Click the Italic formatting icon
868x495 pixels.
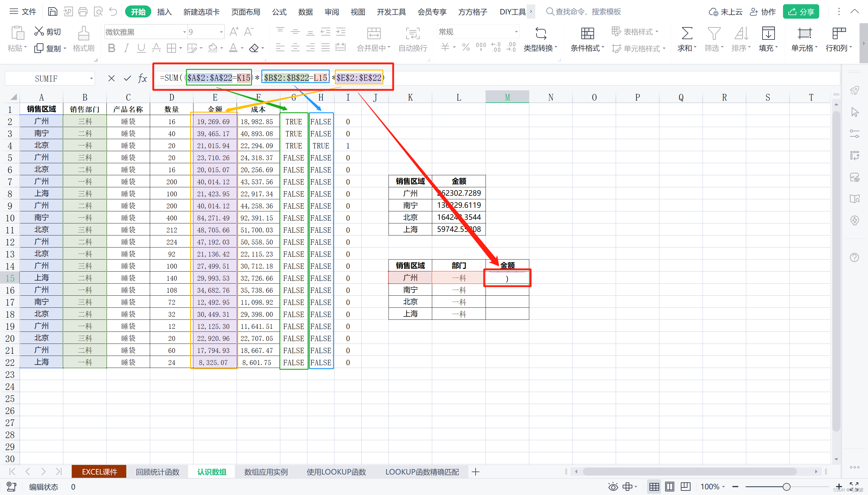126,48
